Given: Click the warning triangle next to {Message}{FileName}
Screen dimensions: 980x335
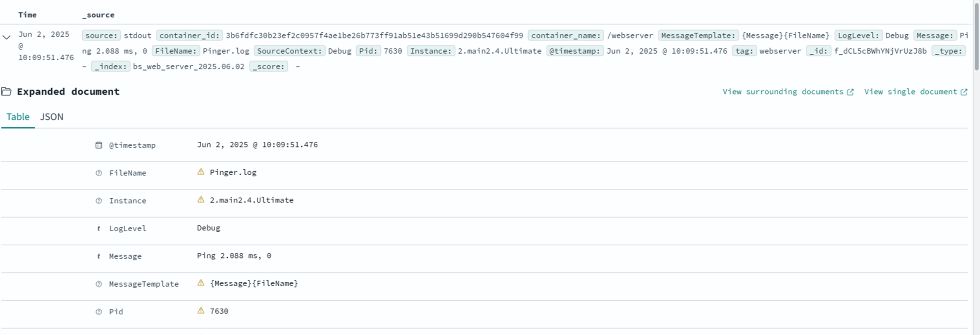Looking at the screenshot, I should (201, 283).
